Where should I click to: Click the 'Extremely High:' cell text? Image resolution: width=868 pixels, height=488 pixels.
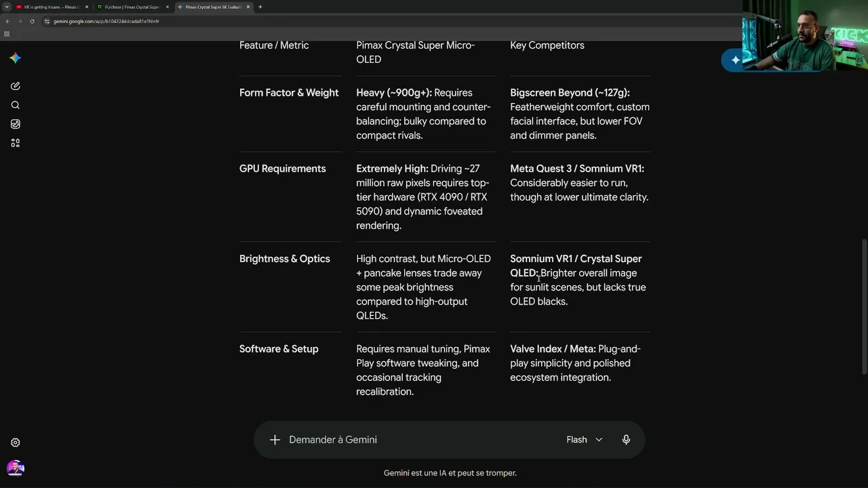pyautogui.click(x=392, y=169)
